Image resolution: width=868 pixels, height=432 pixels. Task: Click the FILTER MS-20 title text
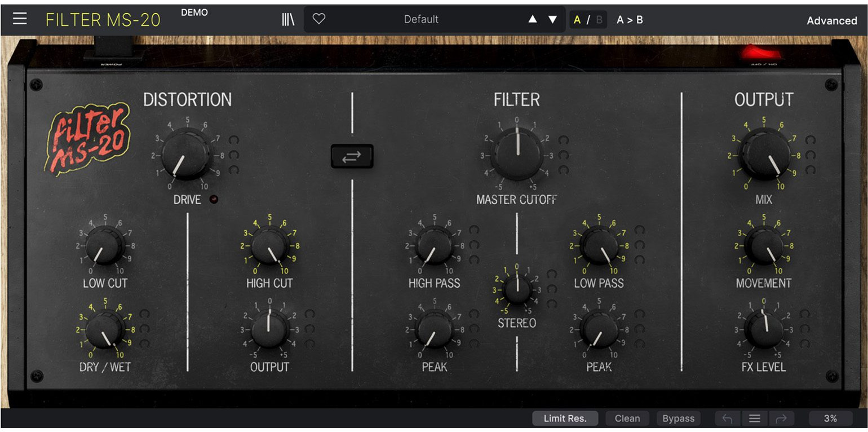coord(103,20)
